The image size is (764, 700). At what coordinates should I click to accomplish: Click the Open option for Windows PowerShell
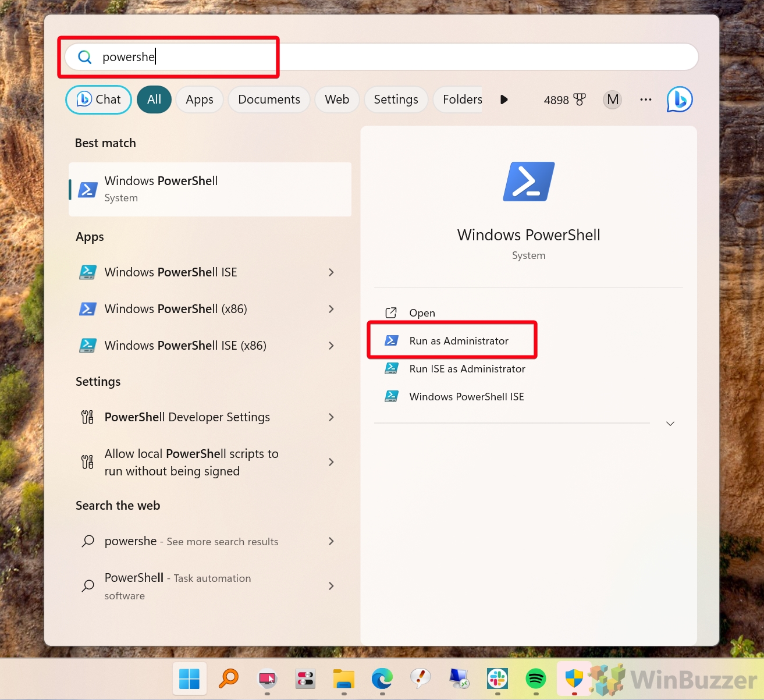click(x=422, y=312)
